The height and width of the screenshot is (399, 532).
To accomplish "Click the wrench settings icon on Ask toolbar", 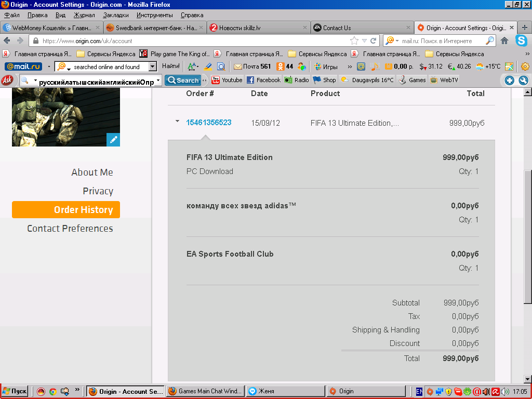I will (524, 81).
